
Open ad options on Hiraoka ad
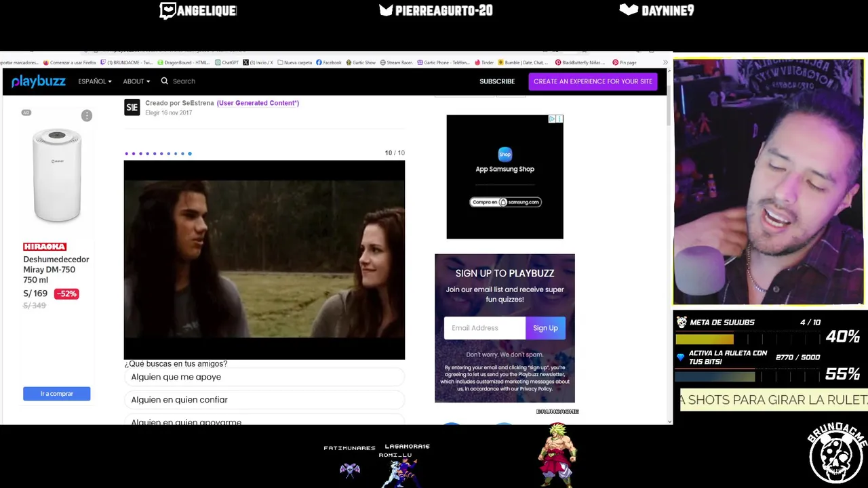pyautogui.click(x=87, y=116)
